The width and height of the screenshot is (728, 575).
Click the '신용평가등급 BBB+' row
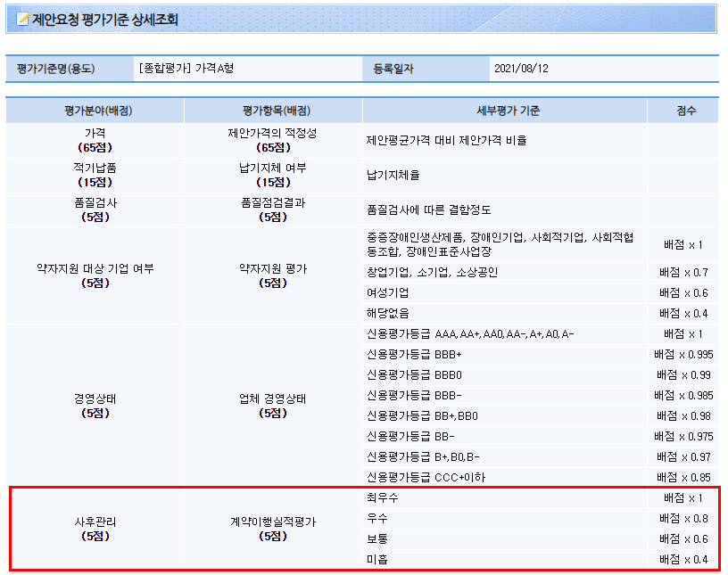tap(505, 355)
